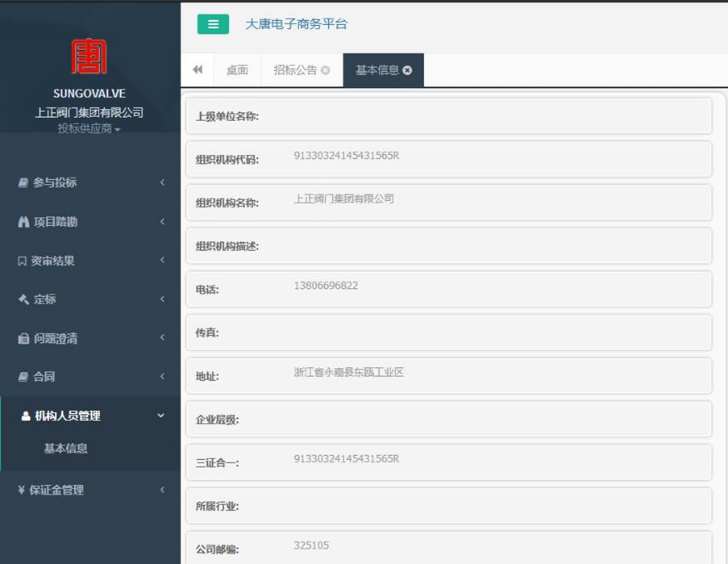The width and height of the screenshot is (728, 564).
Task: Click the 合同 book icon in sidebar
Action: tap(23, 377)
